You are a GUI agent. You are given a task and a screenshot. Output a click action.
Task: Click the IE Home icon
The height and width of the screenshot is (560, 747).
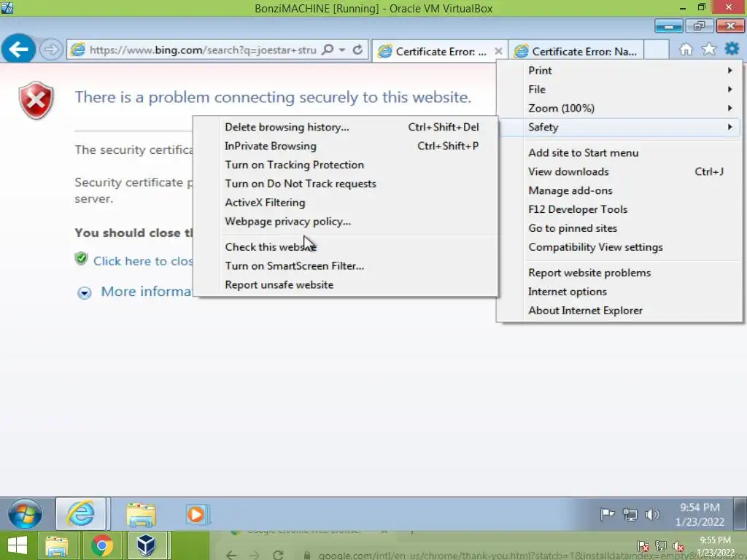click(x=686, y=49)
